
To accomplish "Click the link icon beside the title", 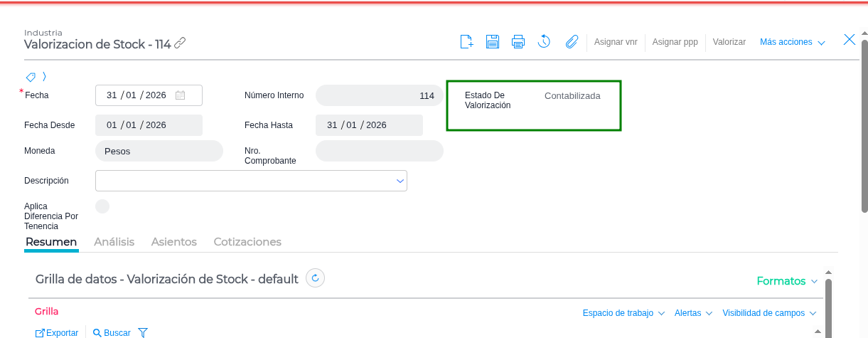I will 180,44.
